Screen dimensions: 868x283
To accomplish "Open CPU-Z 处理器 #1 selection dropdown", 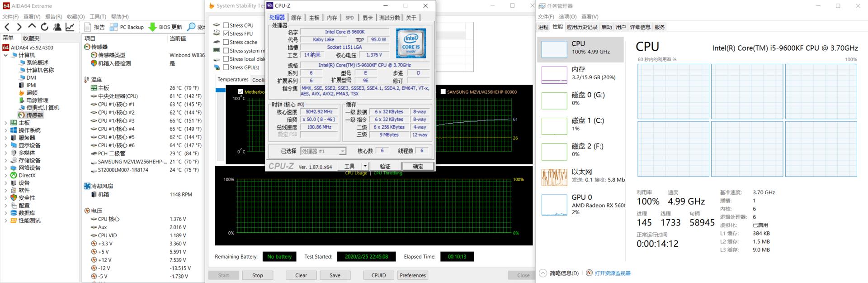I will coord(342,151).
